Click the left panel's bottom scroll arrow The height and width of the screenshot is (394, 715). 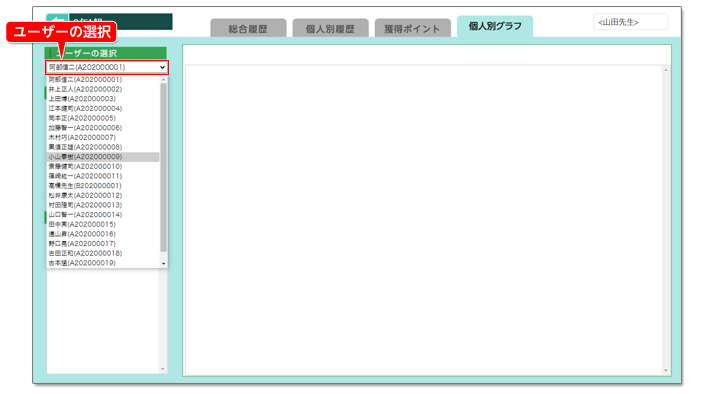tap(163, 369)
